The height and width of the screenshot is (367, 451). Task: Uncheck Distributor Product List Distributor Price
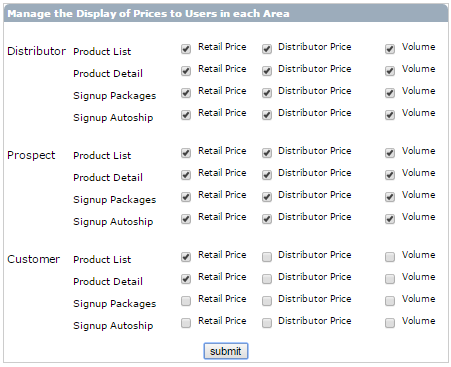pyautogui.click(x=267, y=49)
